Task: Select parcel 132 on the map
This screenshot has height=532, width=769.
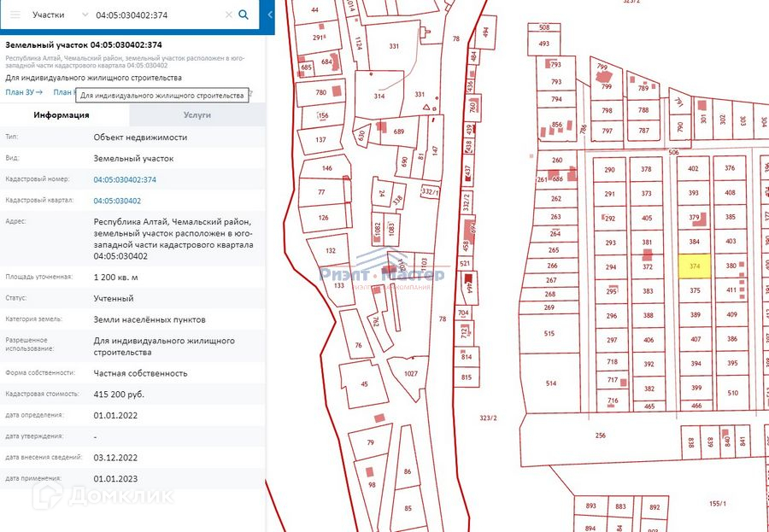Action: pyautogui.click(x=331, y=250)
